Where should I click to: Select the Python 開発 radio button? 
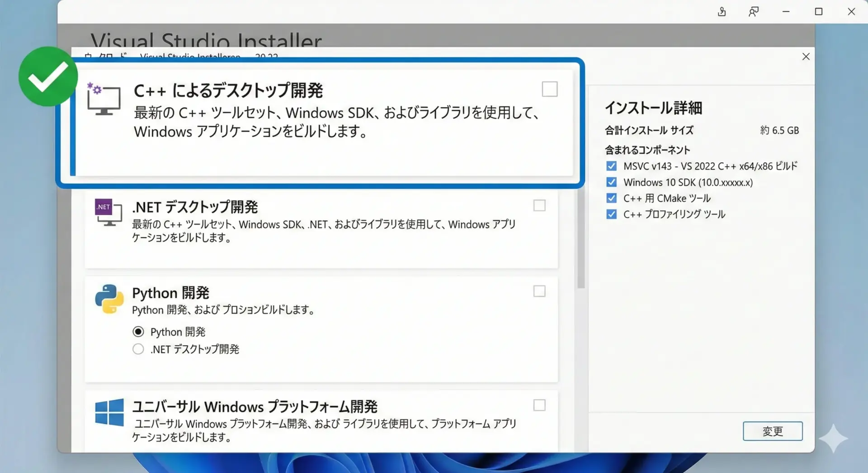(138, 332)
